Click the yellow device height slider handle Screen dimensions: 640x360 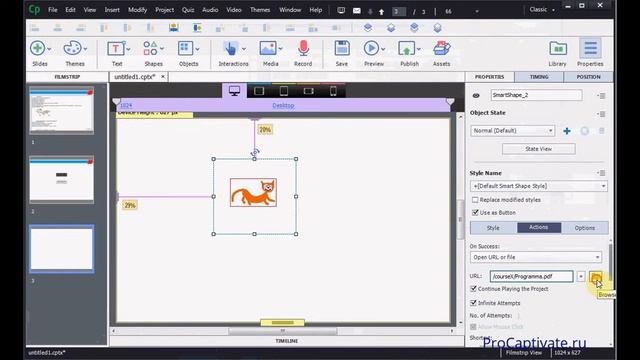point(282,323)
